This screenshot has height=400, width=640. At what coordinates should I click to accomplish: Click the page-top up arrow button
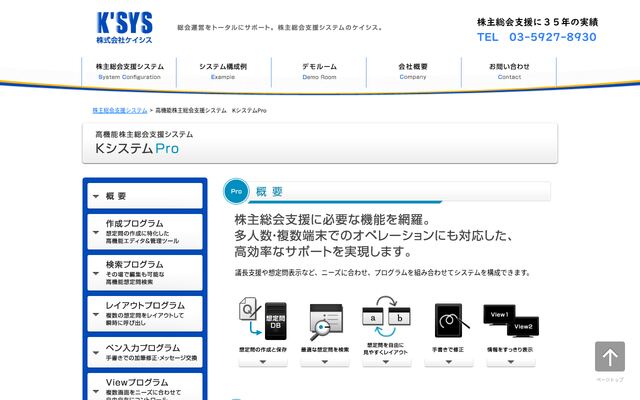point(610,356)
